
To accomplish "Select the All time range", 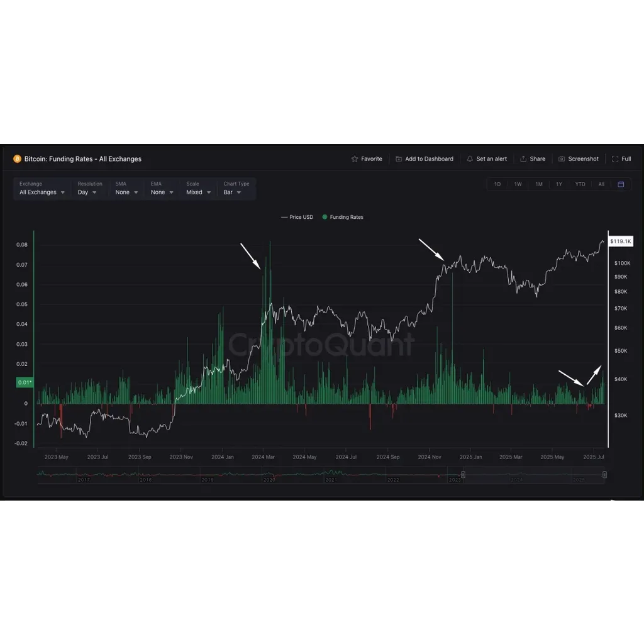I will (601, 184).
